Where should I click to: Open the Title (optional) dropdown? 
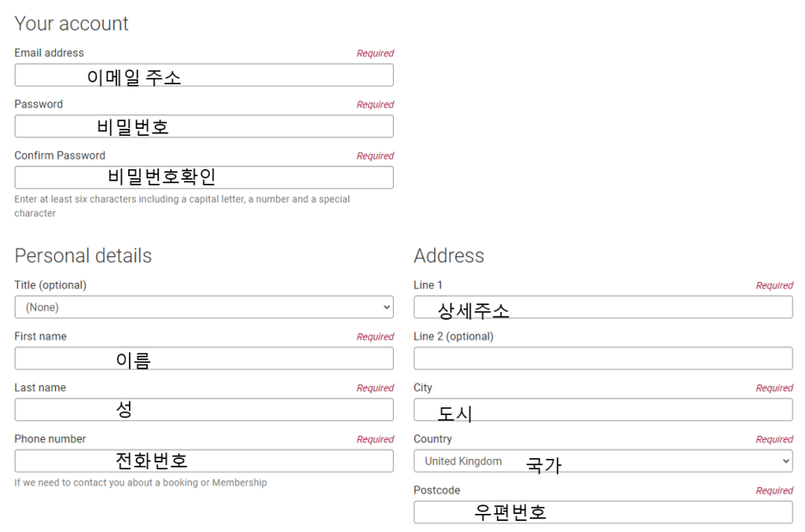[204, 308]
